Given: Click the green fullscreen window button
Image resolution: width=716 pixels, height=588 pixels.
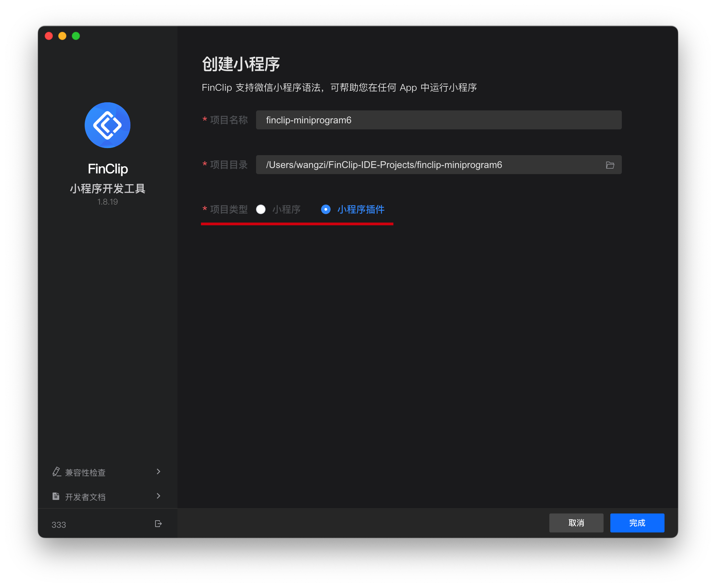Looking at the screenshot, I should pyautogui.click(x=76, y=36).
